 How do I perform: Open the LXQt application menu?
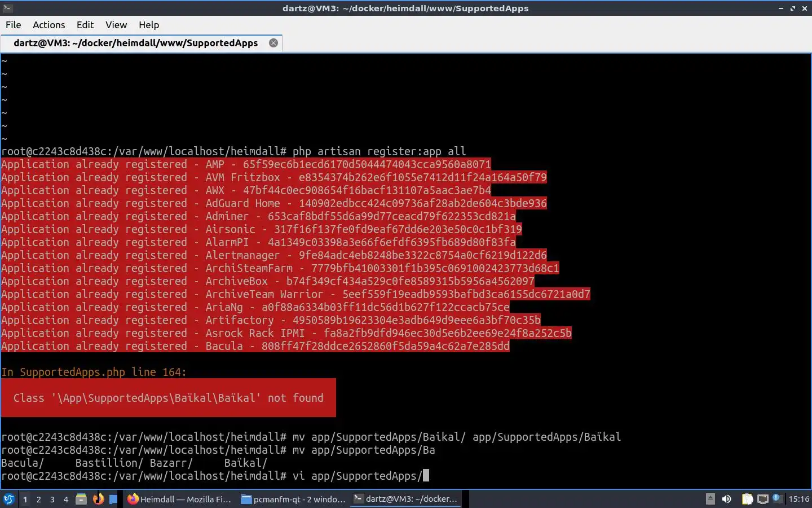pos(9,499)
